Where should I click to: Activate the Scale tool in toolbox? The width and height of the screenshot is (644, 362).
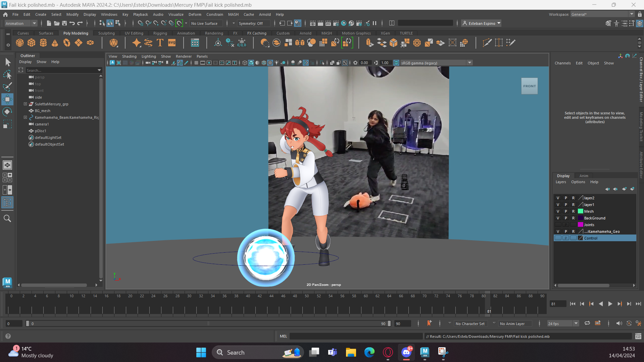(7, 124)
